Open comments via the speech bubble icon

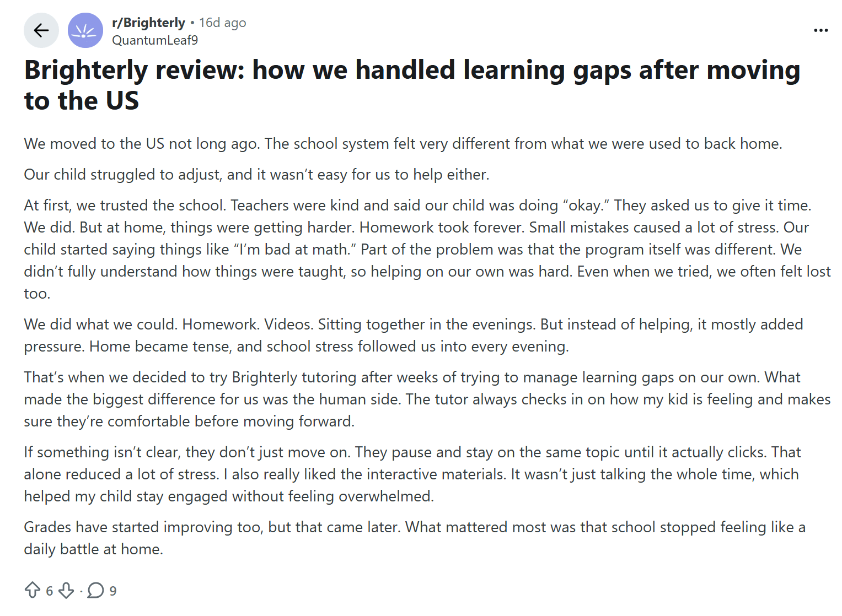click(96, 590)
